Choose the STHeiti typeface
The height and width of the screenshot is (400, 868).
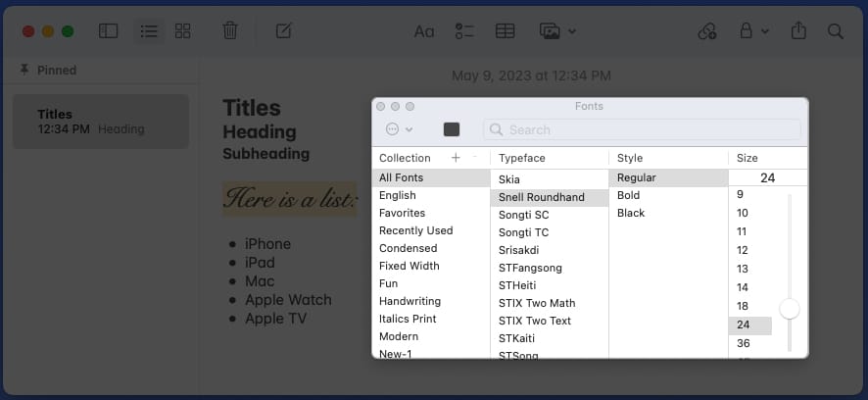click(550, 286)
